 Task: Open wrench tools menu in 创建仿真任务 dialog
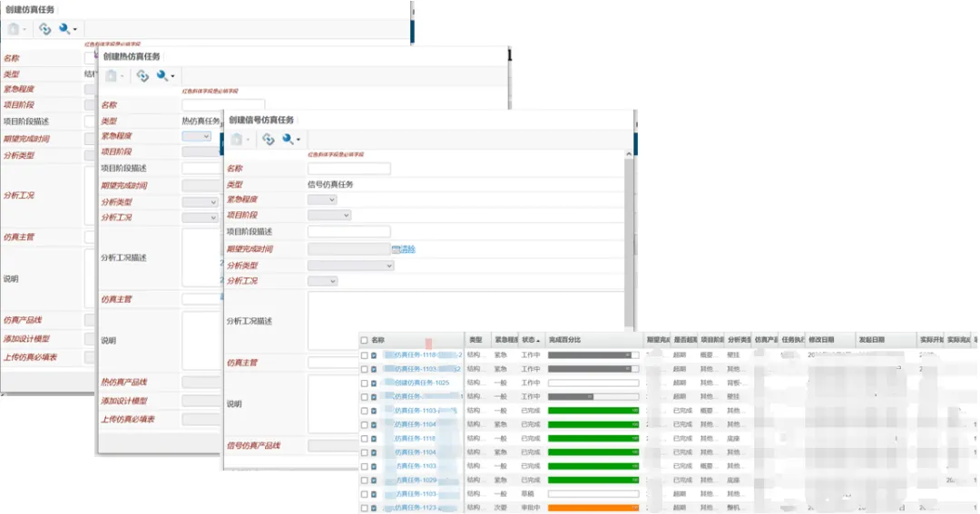click(66, 29)
